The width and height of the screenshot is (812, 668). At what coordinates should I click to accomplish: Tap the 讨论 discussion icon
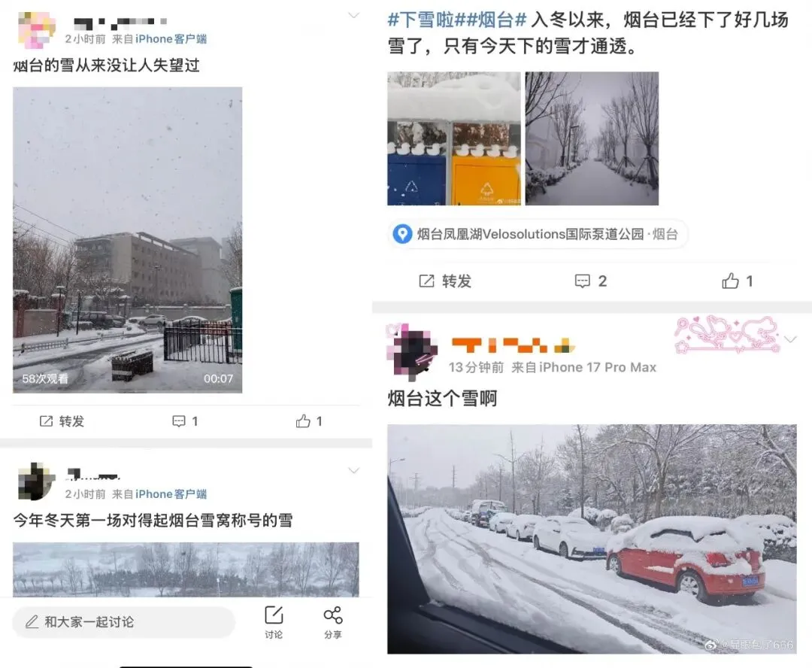click(274, 621)
